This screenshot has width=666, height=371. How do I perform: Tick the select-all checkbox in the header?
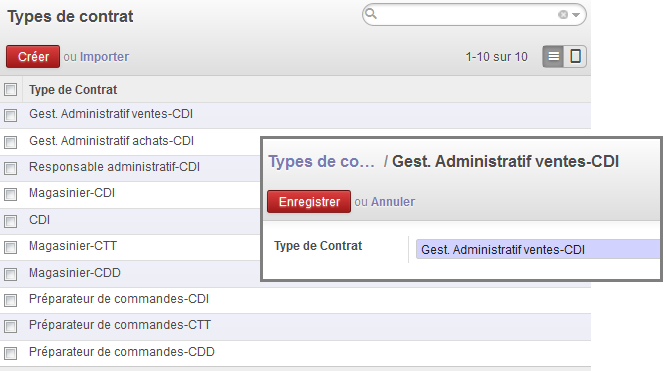tap(11, 90)
